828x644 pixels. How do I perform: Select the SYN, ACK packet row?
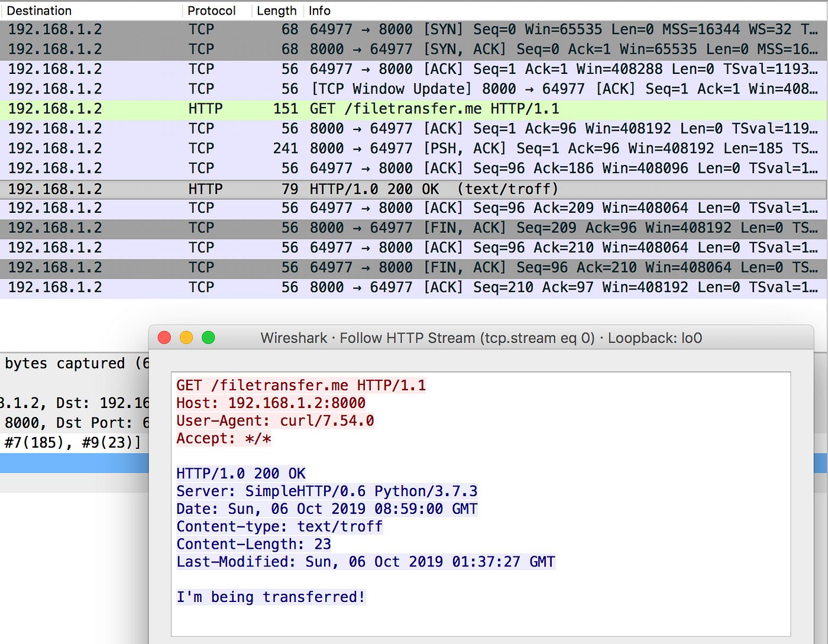(x=414, y=49)
